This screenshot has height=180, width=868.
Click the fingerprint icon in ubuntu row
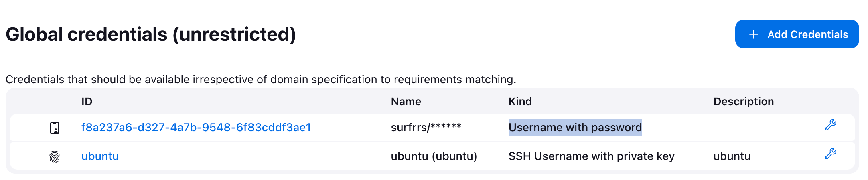click(x=55, y=156)
